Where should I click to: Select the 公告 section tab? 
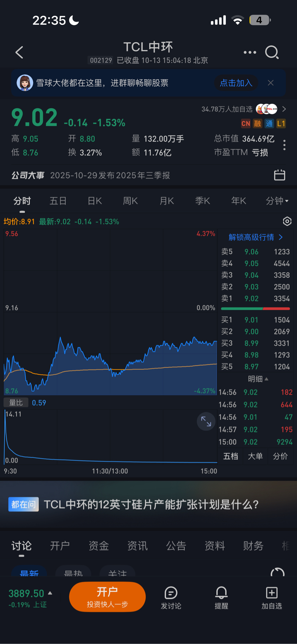pos(176,546)
